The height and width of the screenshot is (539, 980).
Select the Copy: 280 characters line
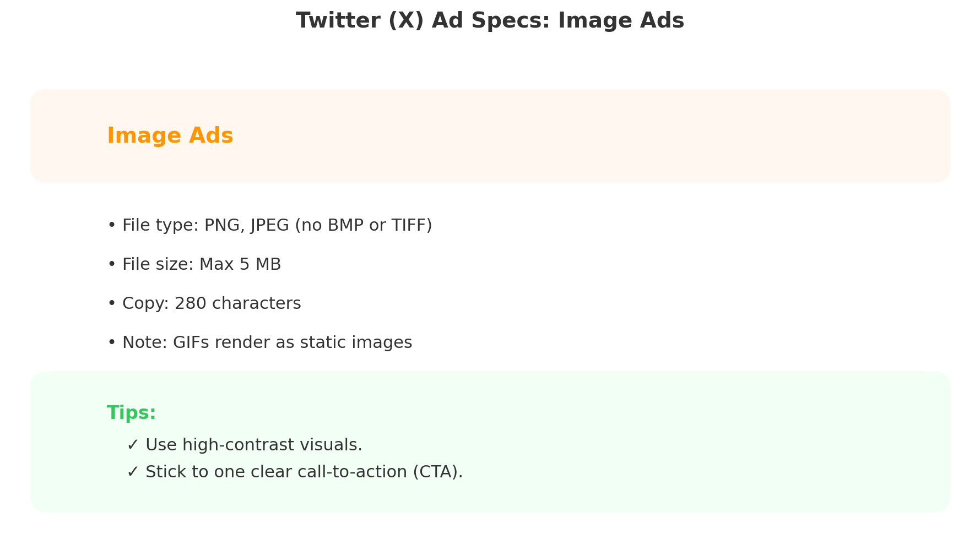211,303
